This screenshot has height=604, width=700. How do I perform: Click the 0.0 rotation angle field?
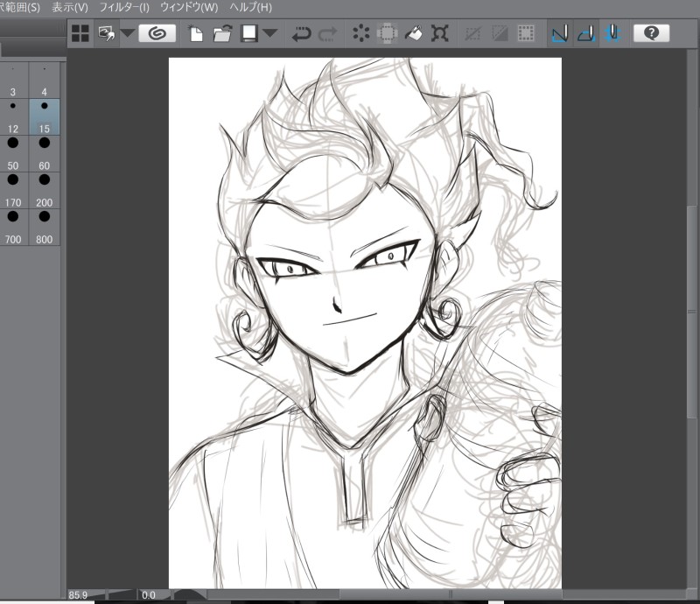tap(149, 595)
